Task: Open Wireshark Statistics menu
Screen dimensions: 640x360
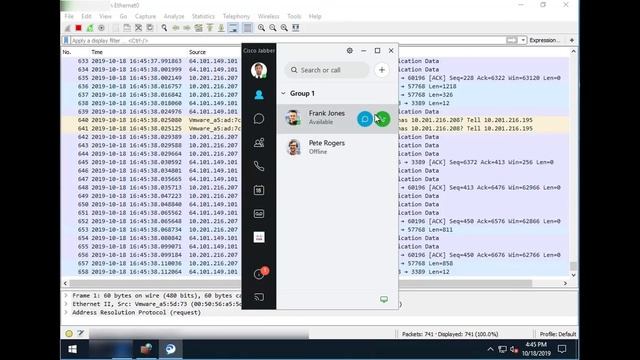Action: (203, 16)
